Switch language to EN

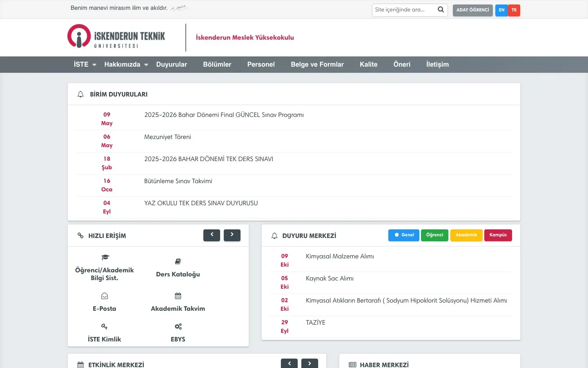pyautogui.click(x=501, y=10)
